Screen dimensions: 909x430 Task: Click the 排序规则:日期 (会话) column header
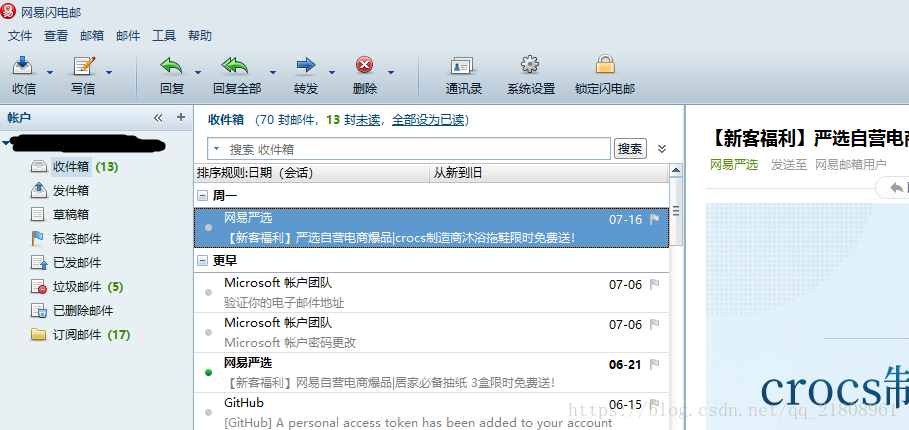(x=312, y=173)
